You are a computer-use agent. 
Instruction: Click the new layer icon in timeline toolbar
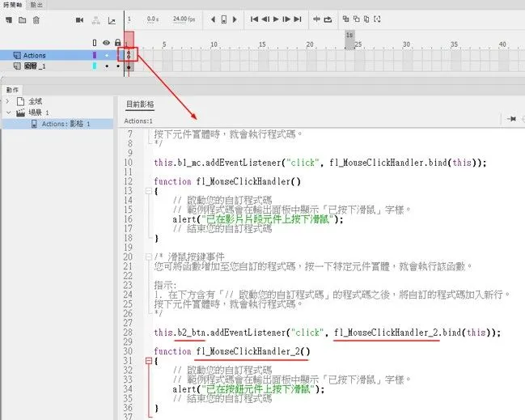pos(9,20)
